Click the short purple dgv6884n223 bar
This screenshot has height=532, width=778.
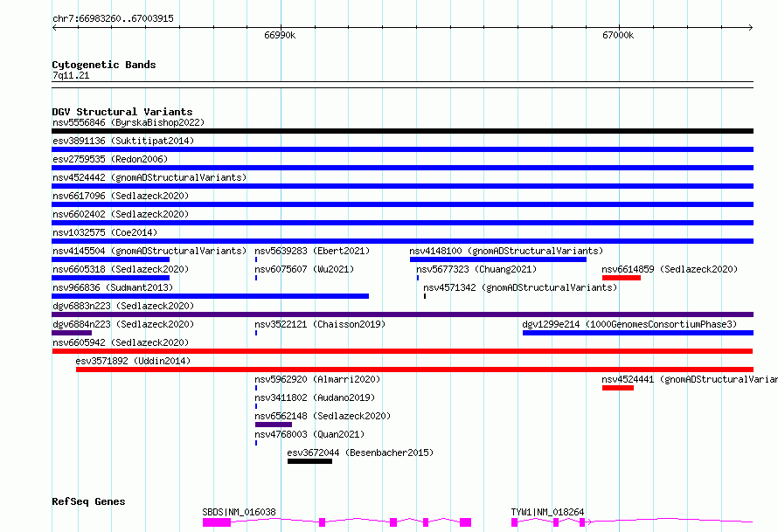[x=72, y=333]
